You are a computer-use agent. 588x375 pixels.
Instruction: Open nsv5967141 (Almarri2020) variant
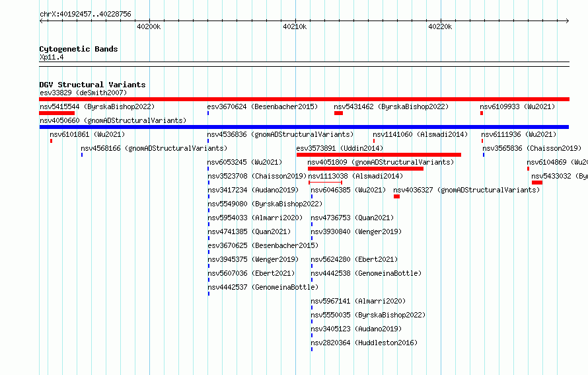pyautogui.click(x=359, y=301)
